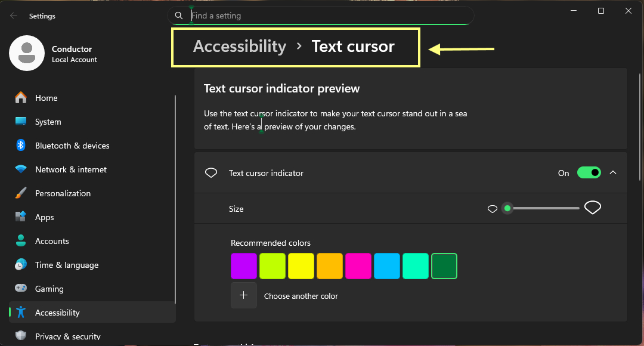Collapse the Text cursor indicator section chevron
Image resolution: width=644 pixels, height=346 pixels.
[x=613, y=173]
